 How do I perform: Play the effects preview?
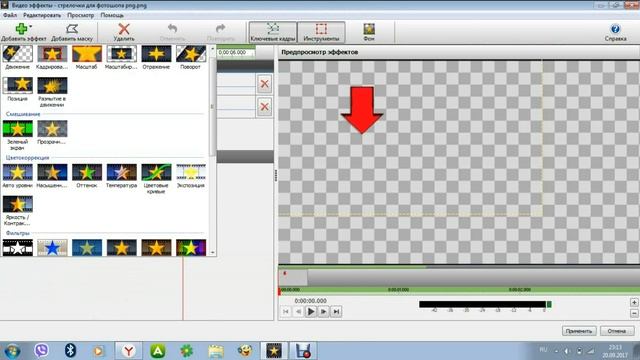pyautogui.click(x=311, y=311)
